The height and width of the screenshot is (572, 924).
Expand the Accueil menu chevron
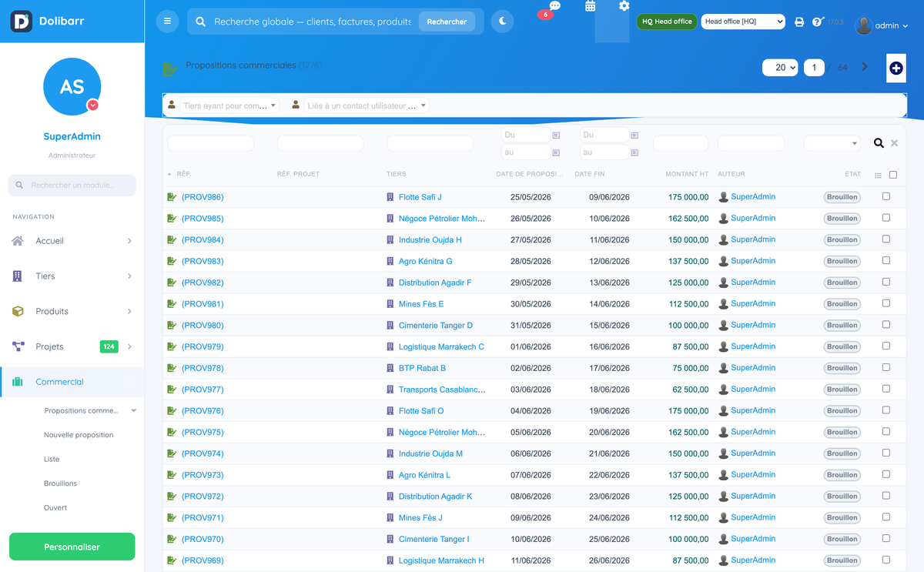[129, 241]
